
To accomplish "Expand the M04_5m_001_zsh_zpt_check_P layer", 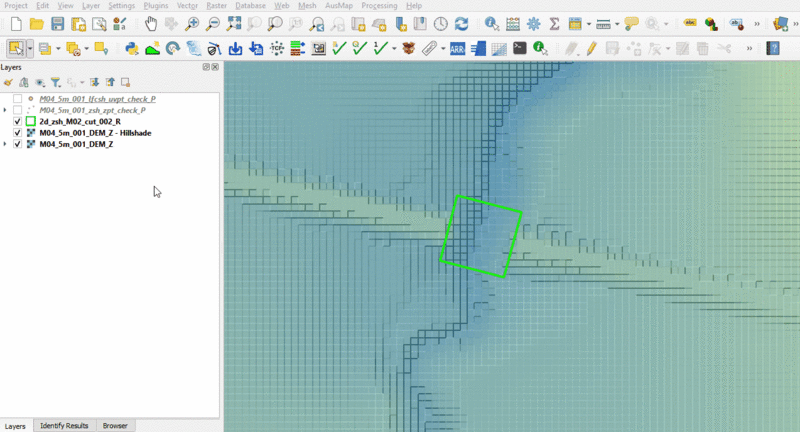I will click(6, 110).
